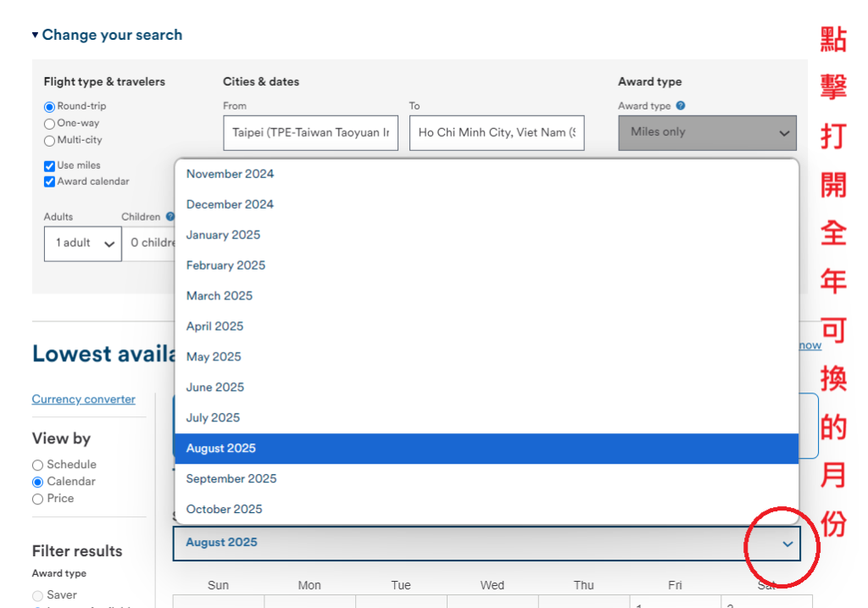Image resolution: width=868 pixels, height=608 pixels.
Task: Open the Miles only award type dropdown
Action: pyautogui.click(x=707, y=133)
